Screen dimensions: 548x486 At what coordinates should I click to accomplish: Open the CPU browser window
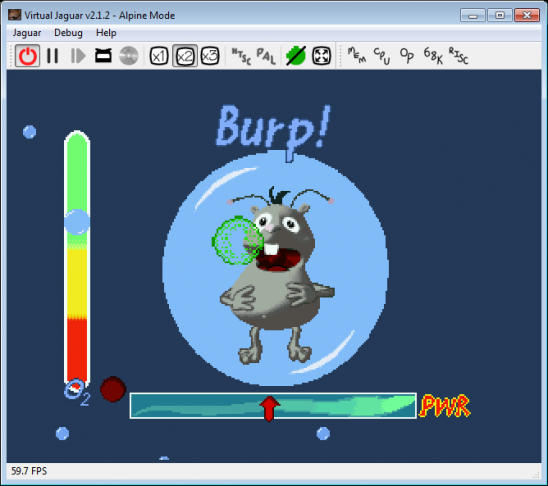382,56
